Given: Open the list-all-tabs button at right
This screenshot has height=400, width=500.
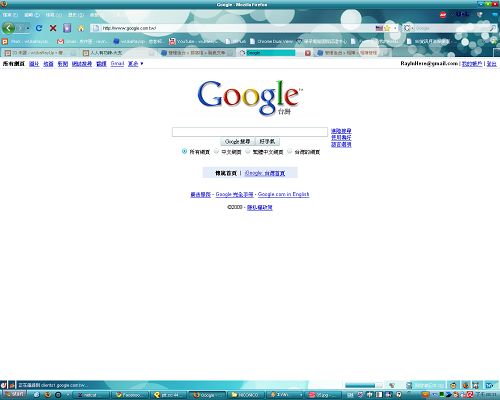Looking at the screenshot, I should coord(496,53).
